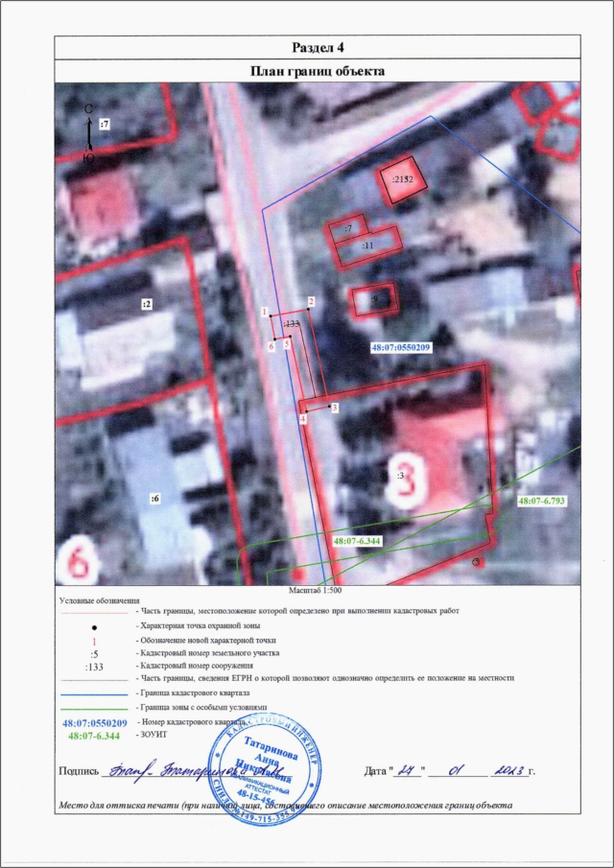Viewport: 614px width, 868px height.
Task: Click the "Масштаб 1:500" scale text
Action: (318, 593)
